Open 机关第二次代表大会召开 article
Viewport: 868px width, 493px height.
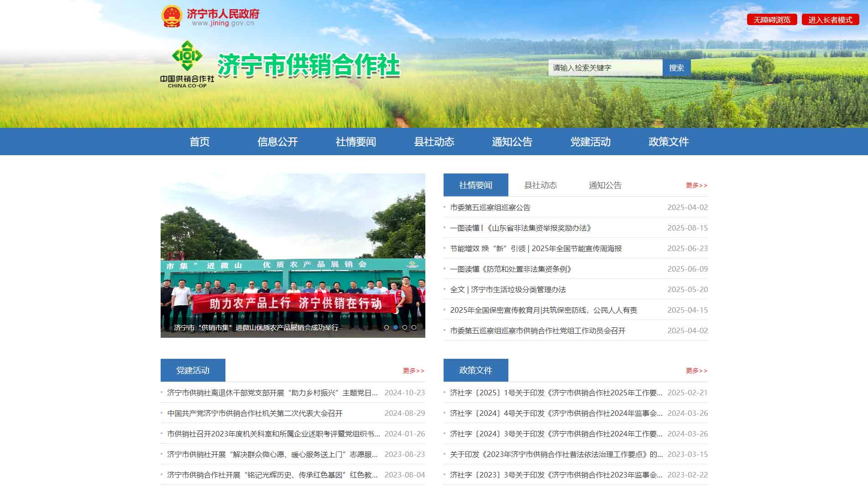(255, 413)
